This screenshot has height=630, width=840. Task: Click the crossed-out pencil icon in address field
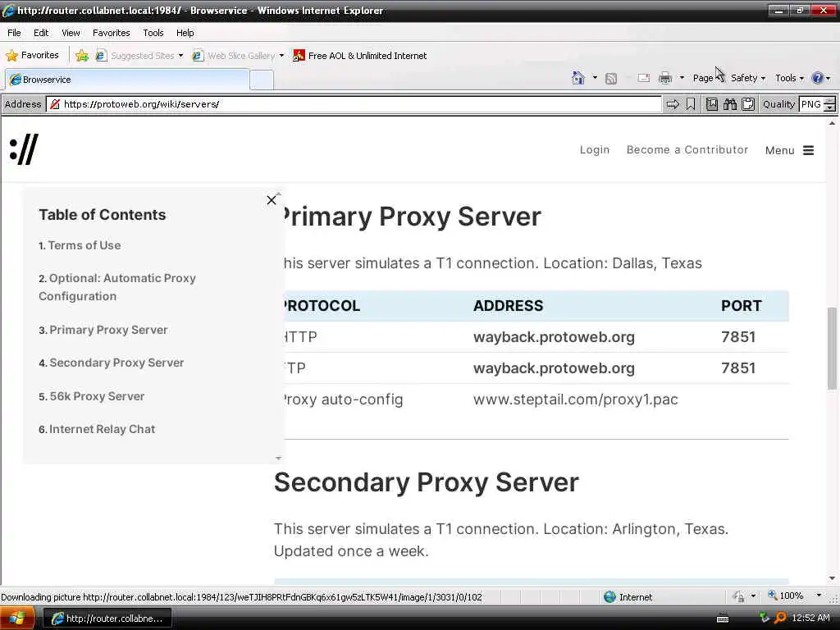click(55, 104)
